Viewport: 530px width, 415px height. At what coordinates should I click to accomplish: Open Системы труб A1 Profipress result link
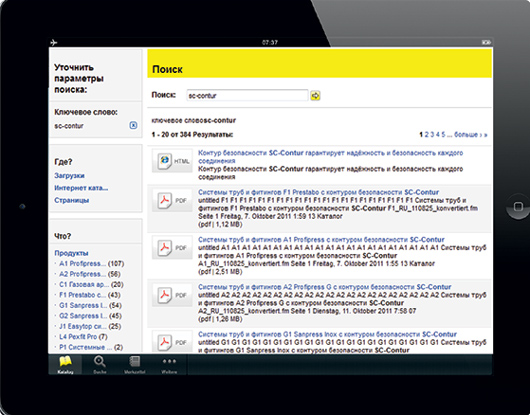point(321,240)
